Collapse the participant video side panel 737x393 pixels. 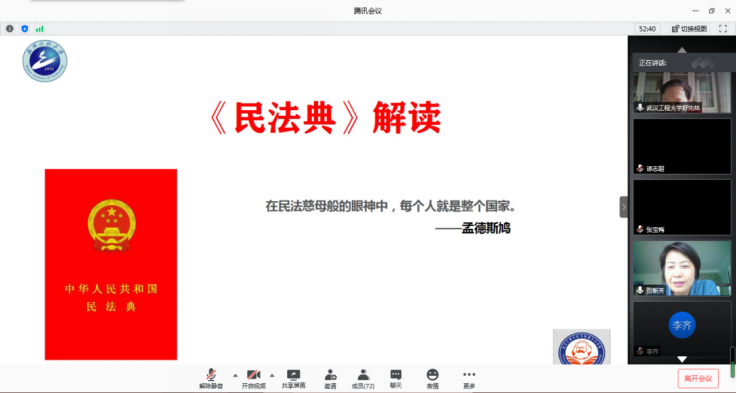pyautogui.click(x=624, y=207)
